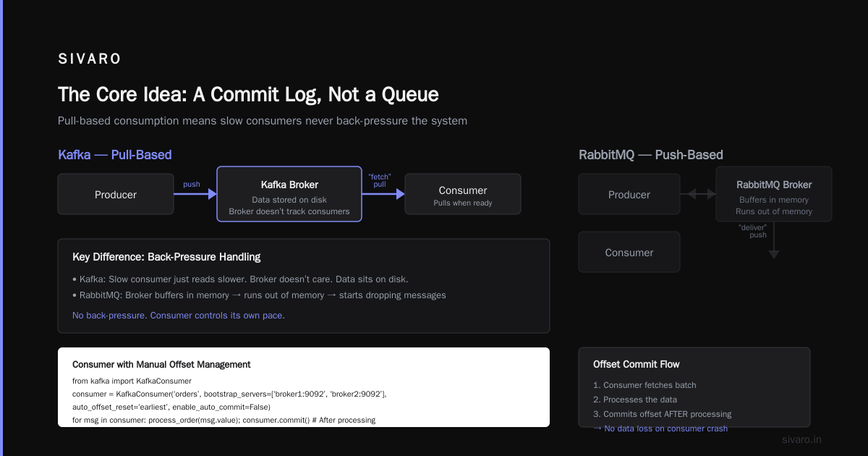This screenshot has width=868, height=456.
Task: Click the RabbitMQ Producer box
Action: [x=629, y=194]
